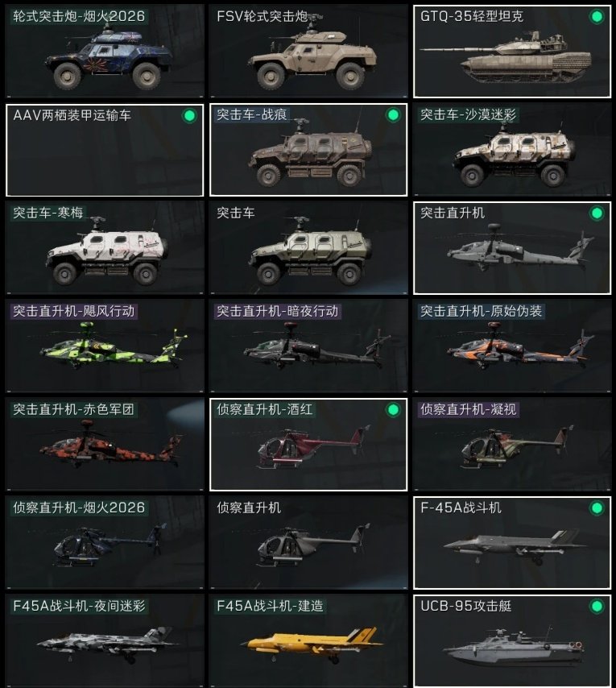Click the green indicator on AAV两栖装甲运输车

(189, 116)
